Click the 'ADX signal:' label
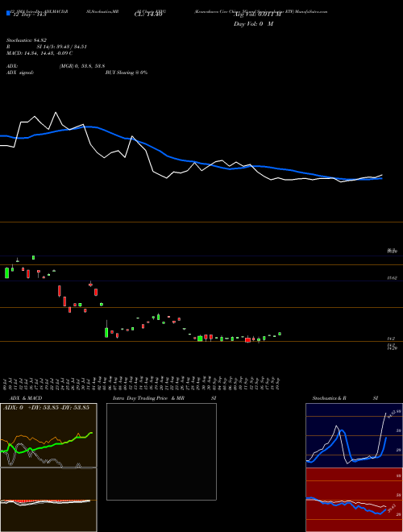 pyautogui.click(x=20, y=73)
